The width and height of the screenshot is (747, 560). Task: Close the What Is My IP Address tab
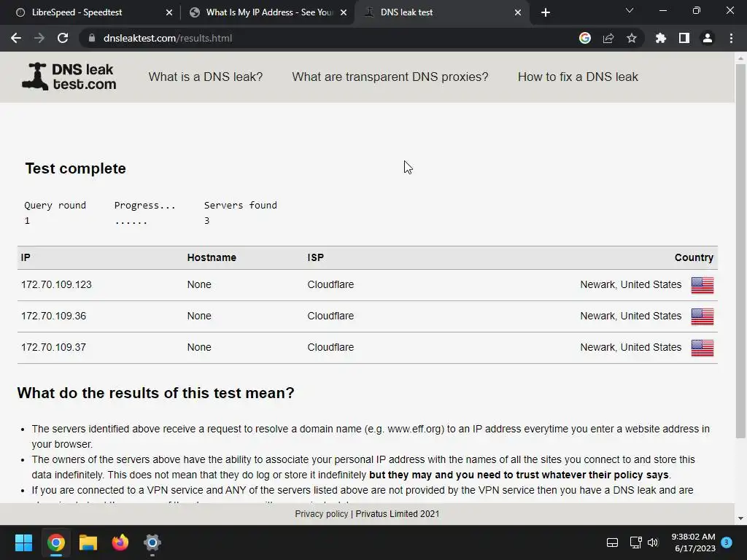point(344,12)
